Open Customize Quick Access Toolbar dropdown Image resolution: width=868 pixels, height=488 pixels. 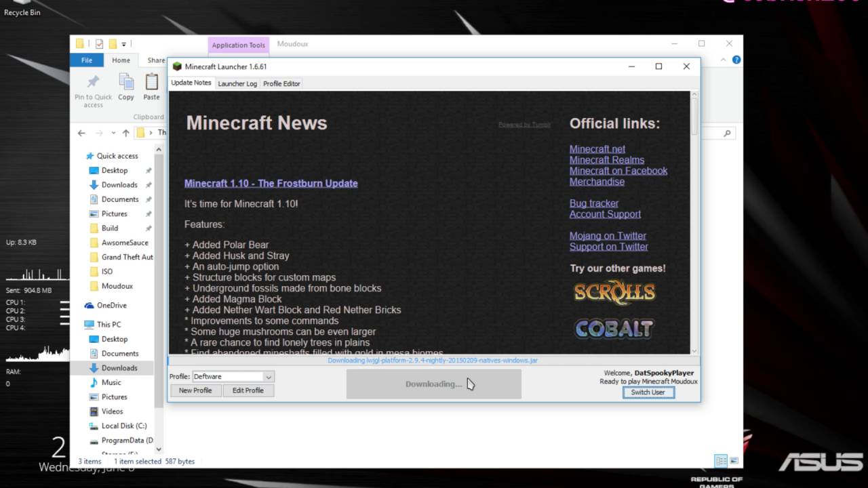124,45
